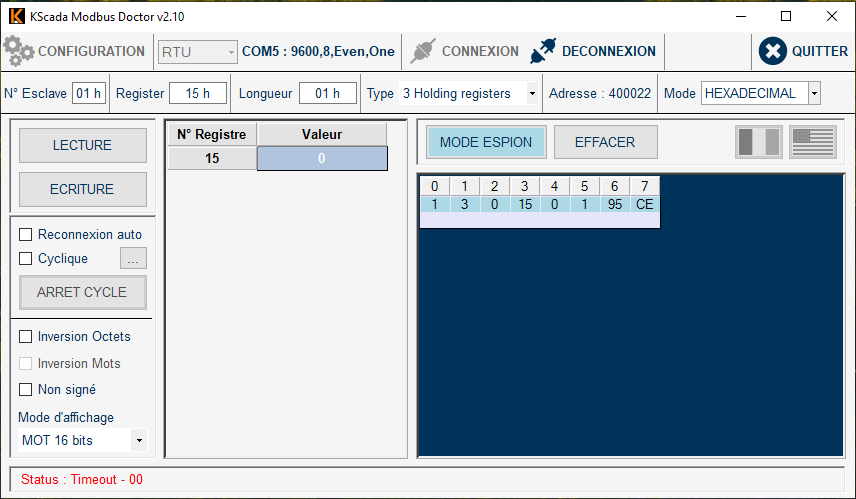
Task: Click the Quitter X icon
Action: pos(773,51)
